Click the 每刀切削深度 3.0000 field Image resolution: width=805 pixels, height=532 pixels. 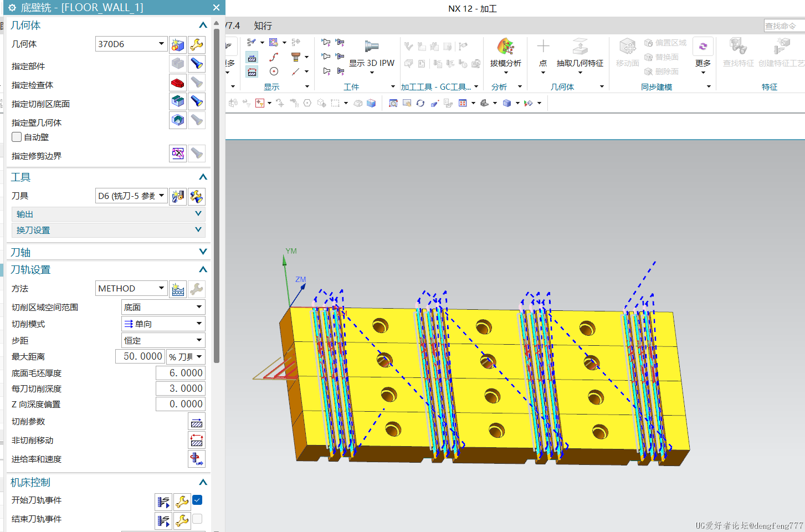(x=180, y=388)
